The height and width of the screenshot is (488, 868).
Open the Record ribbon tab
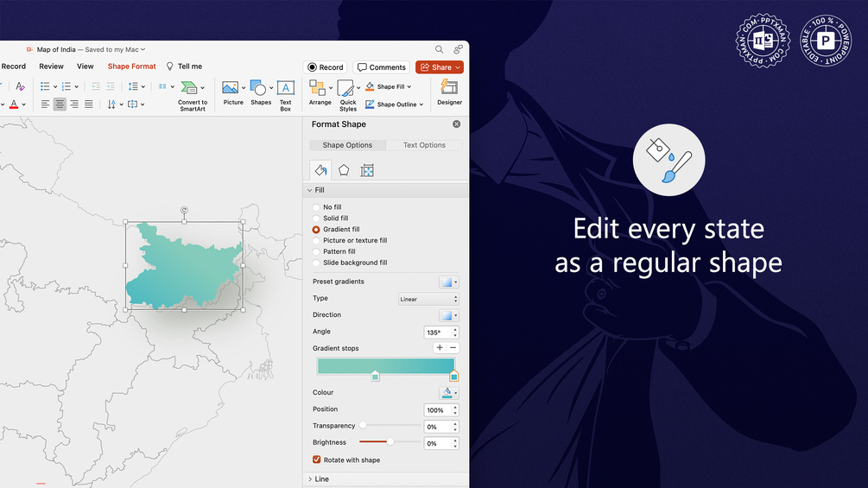pos(13,67)
